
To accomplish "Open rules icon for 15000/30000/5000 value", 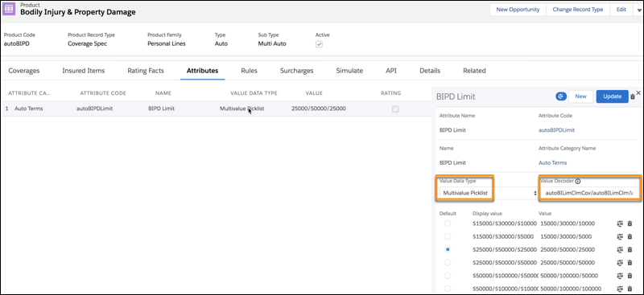I will (x=620, y=236).
